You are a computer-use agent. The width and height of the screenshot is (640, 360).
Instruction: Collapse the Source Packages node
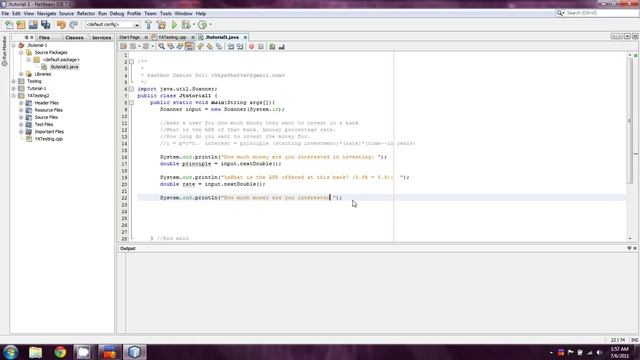click(21, 53)
